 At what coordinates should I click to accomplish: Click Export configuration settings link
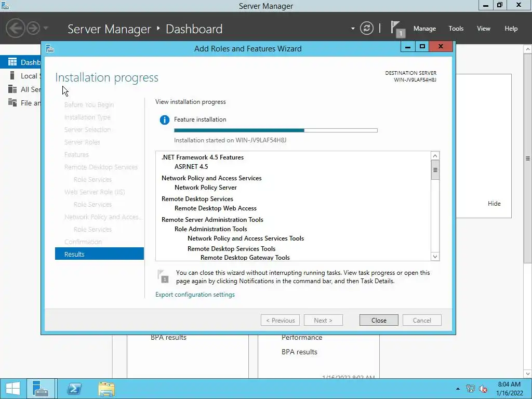click(x=195, y=295)
